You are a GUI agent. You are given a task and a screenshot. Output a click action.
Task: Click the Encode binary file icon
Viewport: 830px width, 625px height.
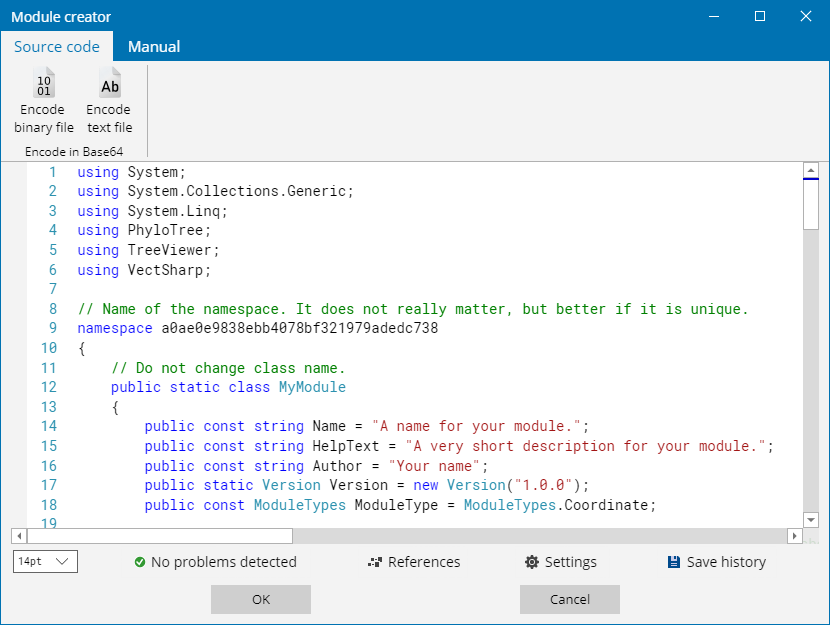click(x=44, y=84)
